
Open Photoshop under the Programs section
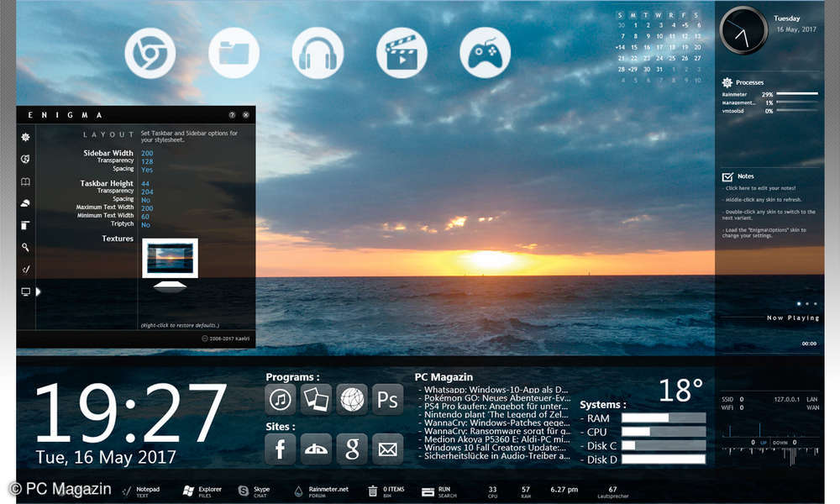[388, 400]
